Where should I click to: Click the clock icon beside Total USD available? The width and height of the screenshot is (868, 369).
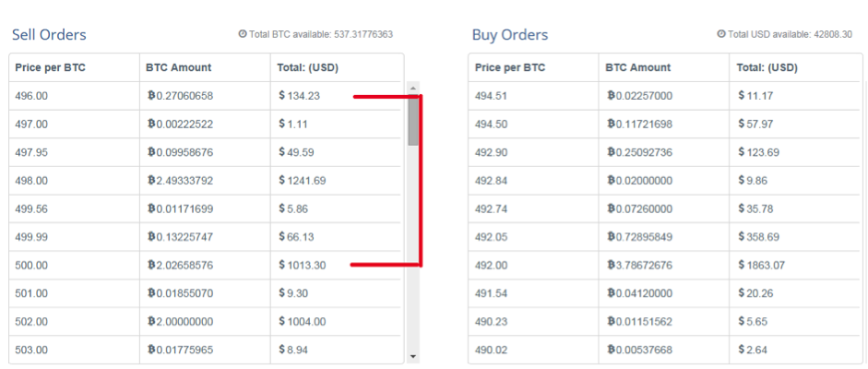tap(720, 34)
